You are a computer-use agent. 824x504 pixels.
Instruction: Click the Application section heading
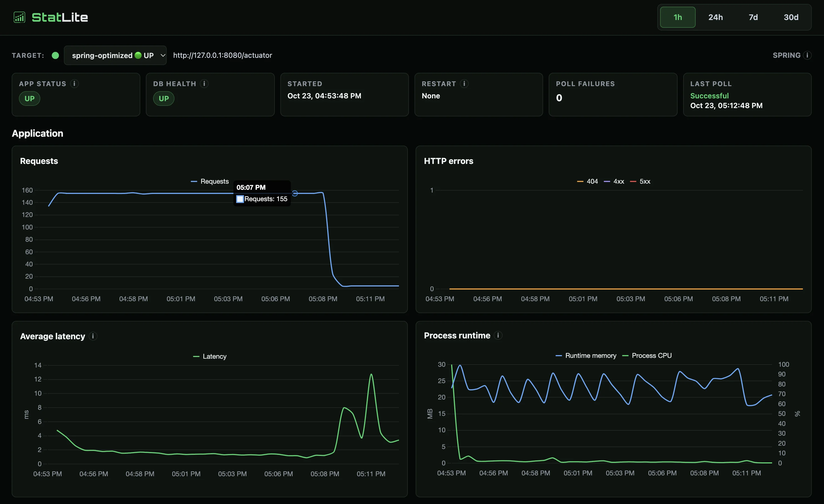(x=38, y=133)
